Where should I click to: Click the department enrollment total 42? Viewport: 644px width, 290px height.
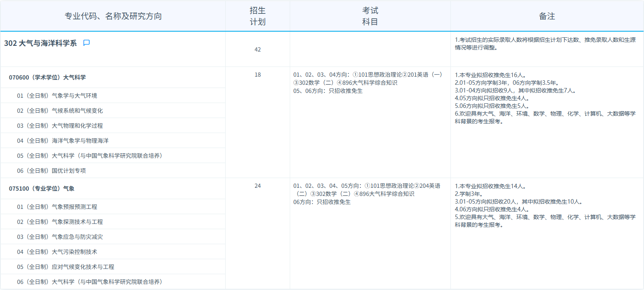[x=257, y=49]
